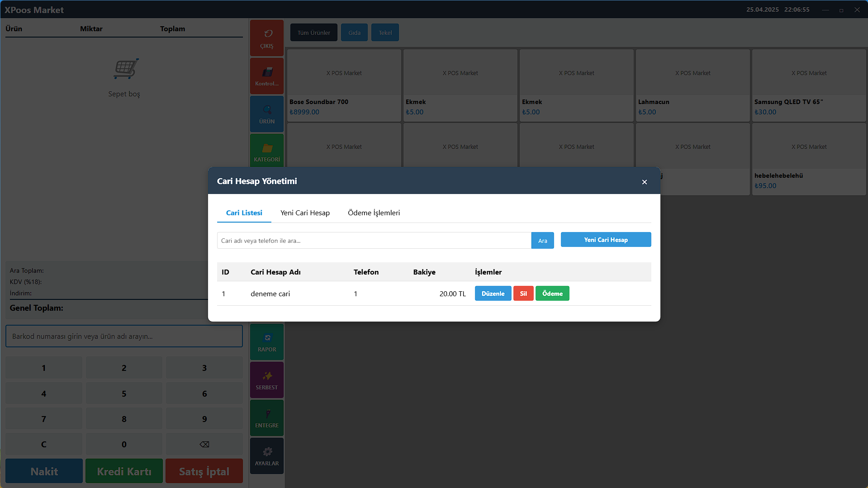Click Düzenle for deneme cari
The image size is (868, 488).
[493, 294]
